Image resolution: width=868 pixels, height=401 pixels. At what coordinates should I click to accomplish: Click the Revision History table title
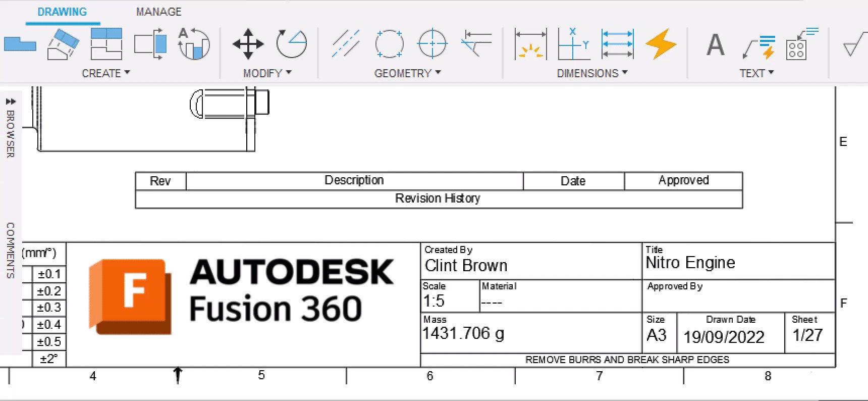point(438,198)
